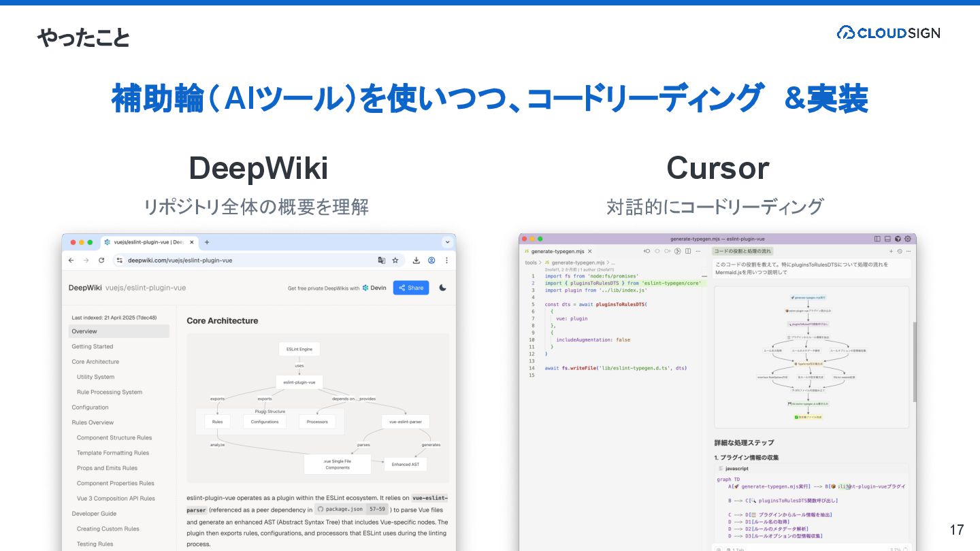Open Core Architecture sidebar entry
Viewport: 980px width, 551px height.
[x=95, y=362]
